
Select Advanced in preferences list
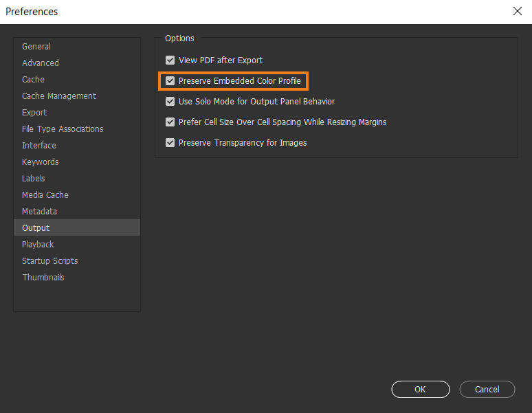pos(77,63)
